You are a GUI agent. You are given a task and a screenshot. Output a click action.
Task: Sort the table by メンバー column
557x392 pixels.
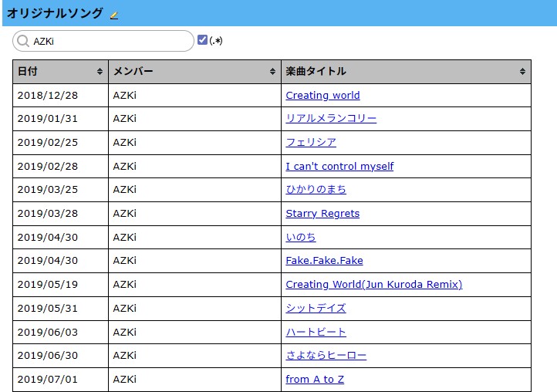click(x=194, y=71)
